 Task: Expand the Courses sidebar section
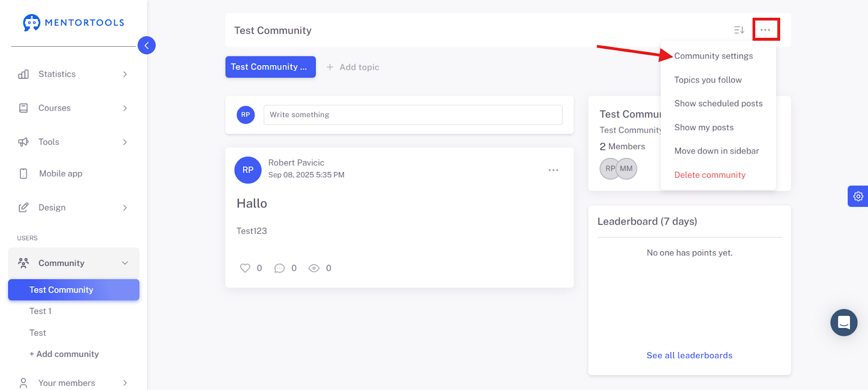(x=74, y=108)
